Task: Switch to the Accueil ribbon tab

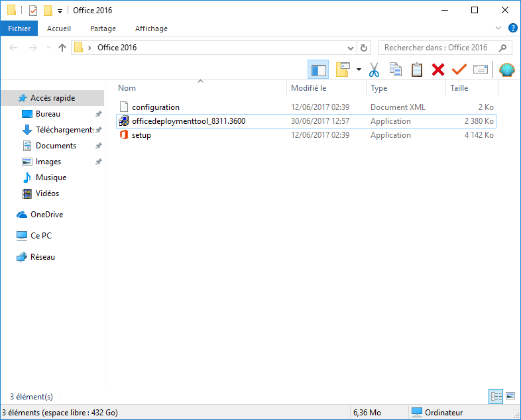Action: [59, 28]
